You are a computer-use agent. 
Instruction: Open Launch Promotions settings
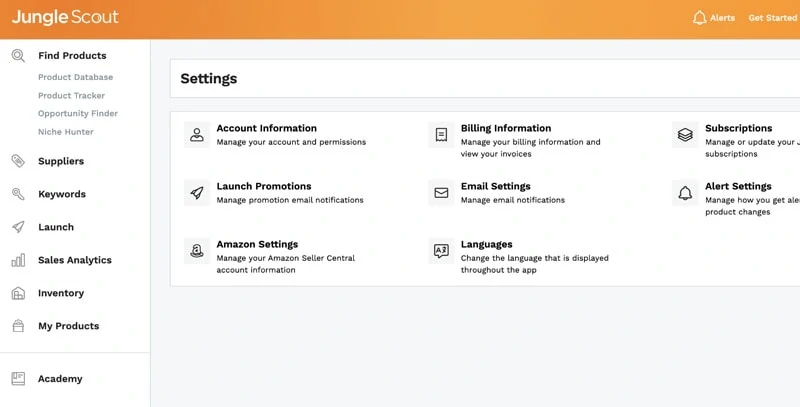264,186
